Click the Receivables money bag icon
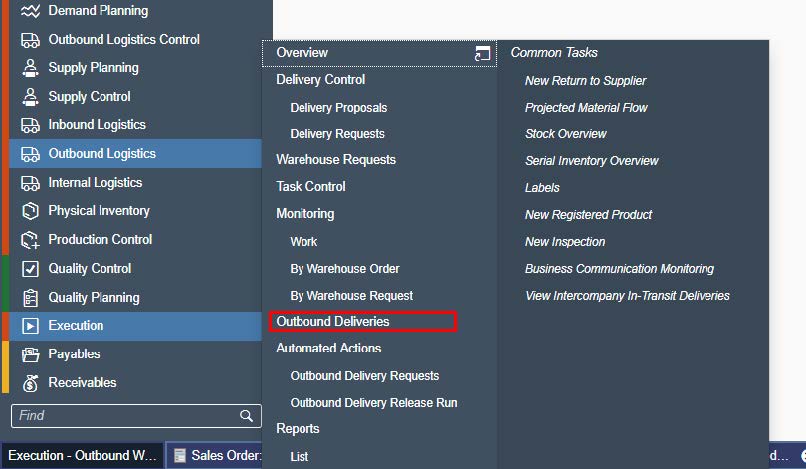Viewport: 806px width, 469px height. click(x=30, y=383)
